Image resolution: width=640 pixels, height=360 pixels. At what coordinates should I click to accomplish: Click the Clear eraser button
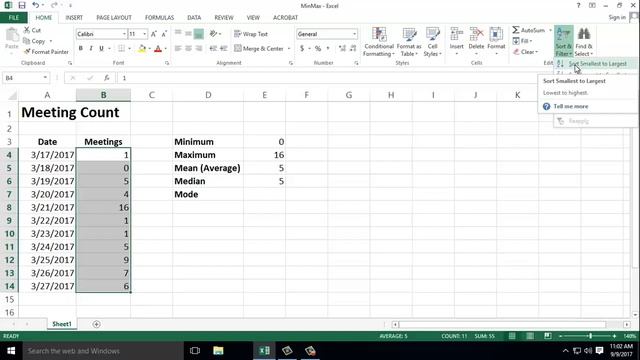tap(526, 52)
